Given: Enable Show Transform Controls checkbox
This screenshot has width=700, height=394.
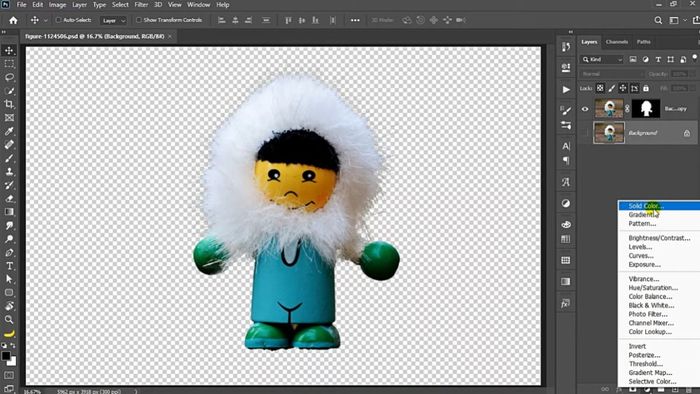Looking at the screenshot, I should 138,20.
